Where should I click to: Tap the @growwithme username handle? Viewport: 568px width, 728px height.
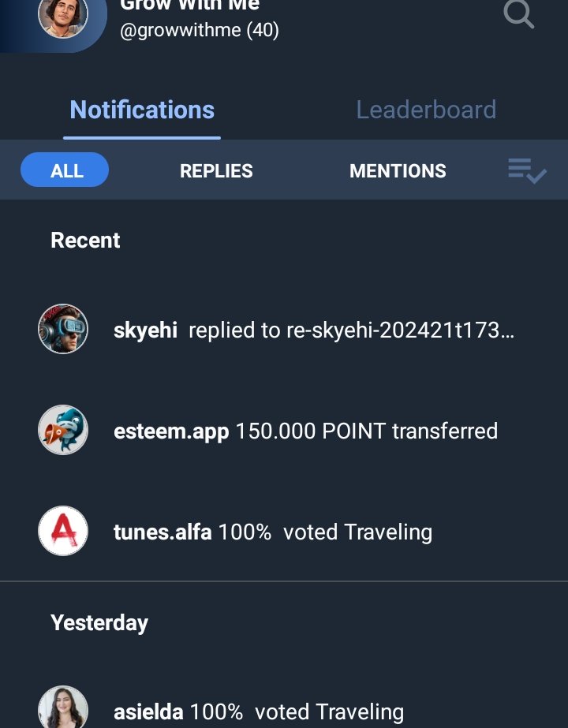(x=199, y=31)
